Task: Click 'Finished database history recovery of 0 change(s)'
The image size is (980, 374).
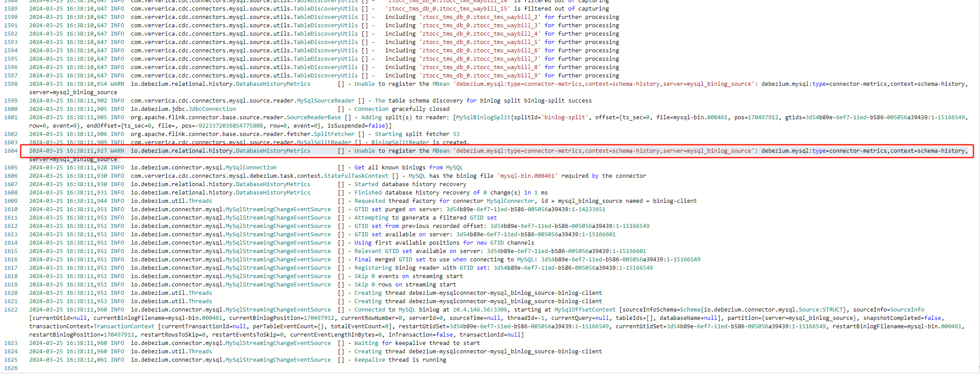Action: (438, 193)
